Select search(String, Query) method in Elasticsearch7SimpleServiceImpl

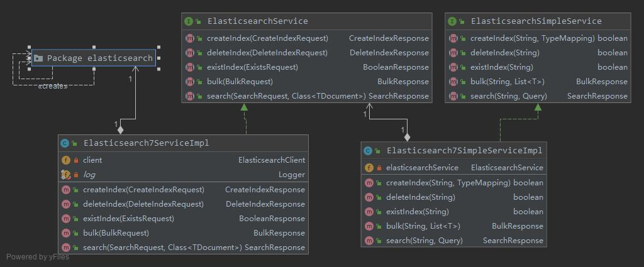(x=425, y=241)
